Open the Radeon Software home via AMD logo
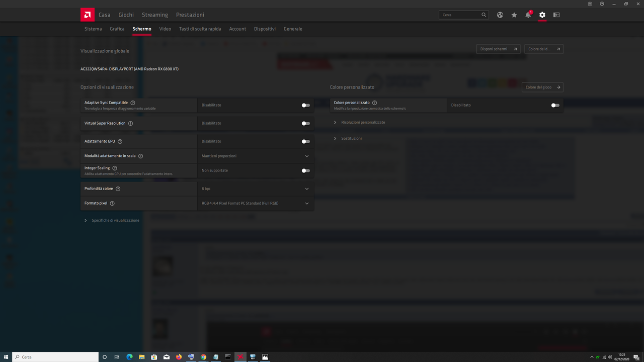The image size is (644, 362). pyautogui.click(x=87, y=15)
